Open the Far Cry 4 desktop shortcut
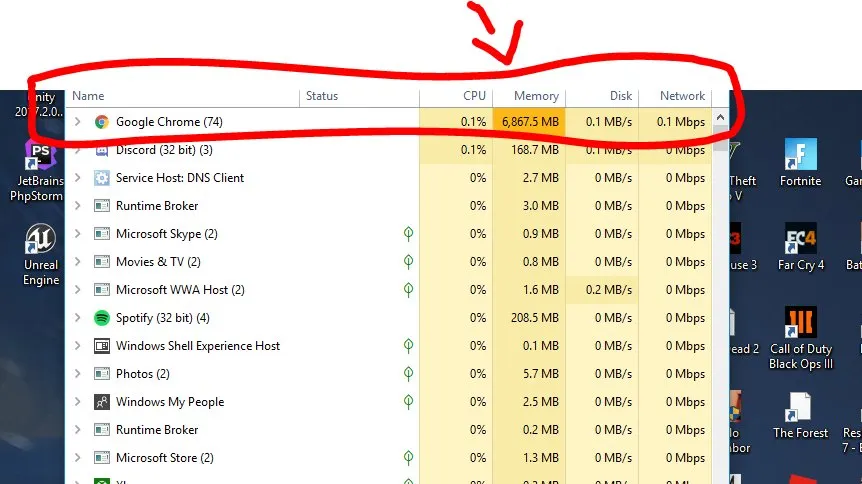 pos(800,247)
